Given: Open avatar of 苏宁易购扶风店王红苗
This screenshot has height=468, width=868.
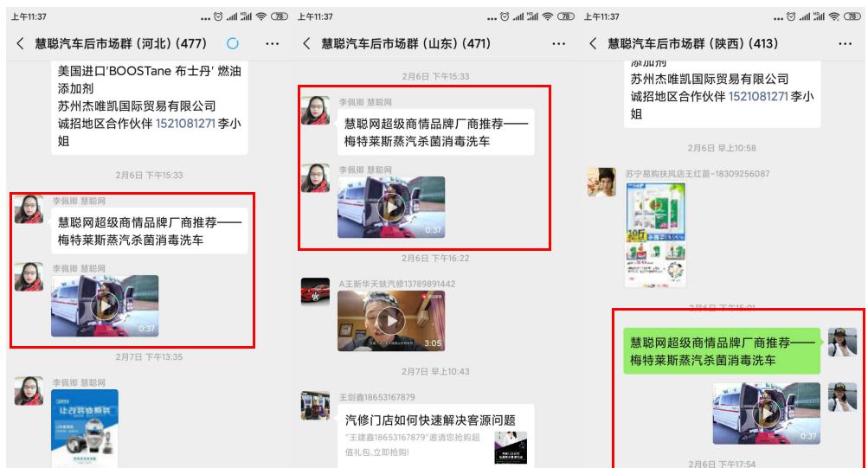Looking at the screenshot, I should [601, 183].
